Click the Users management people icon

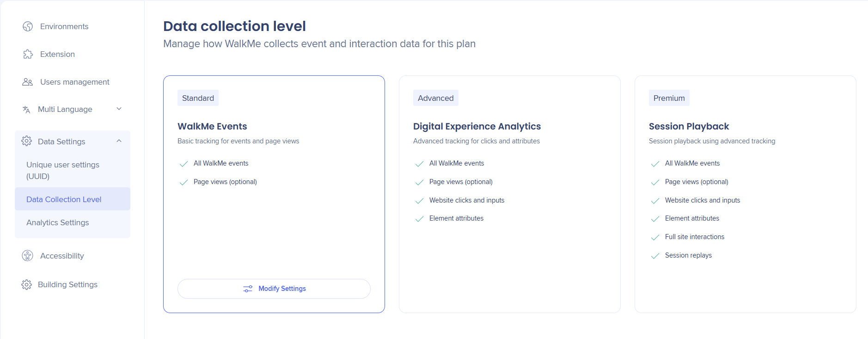coord(28,82)
